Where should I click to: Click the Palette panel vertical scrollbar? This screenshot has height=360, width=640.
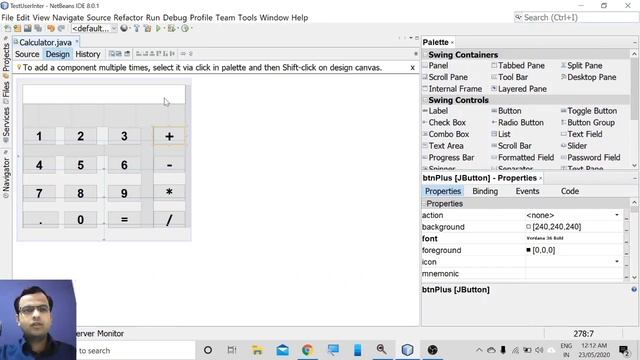634,109
